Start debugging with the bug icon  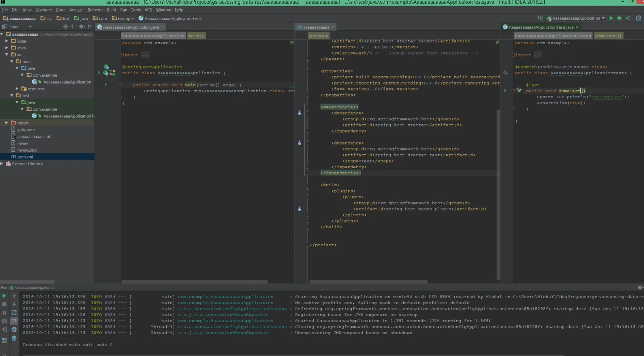619,18
